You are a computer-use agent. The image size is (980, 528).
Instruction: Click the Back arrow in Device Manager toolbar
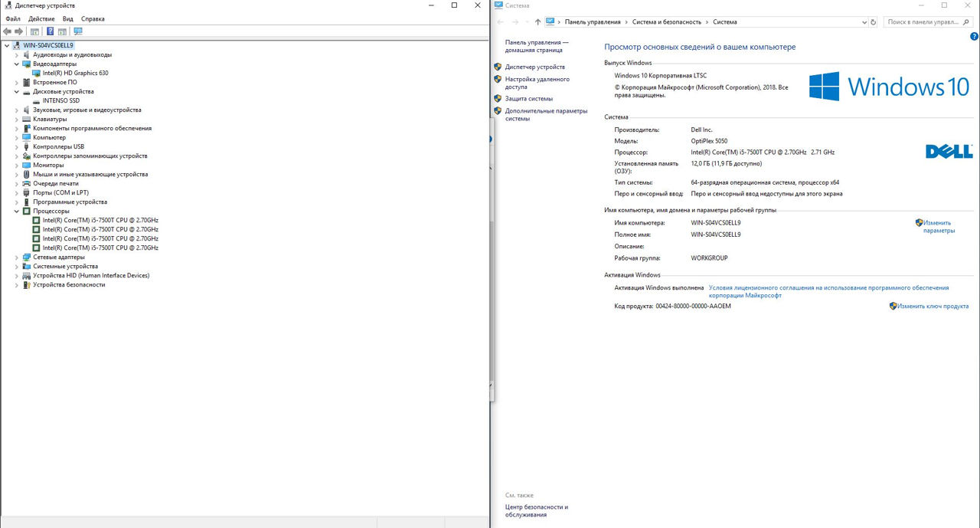[x=8, y=31]
